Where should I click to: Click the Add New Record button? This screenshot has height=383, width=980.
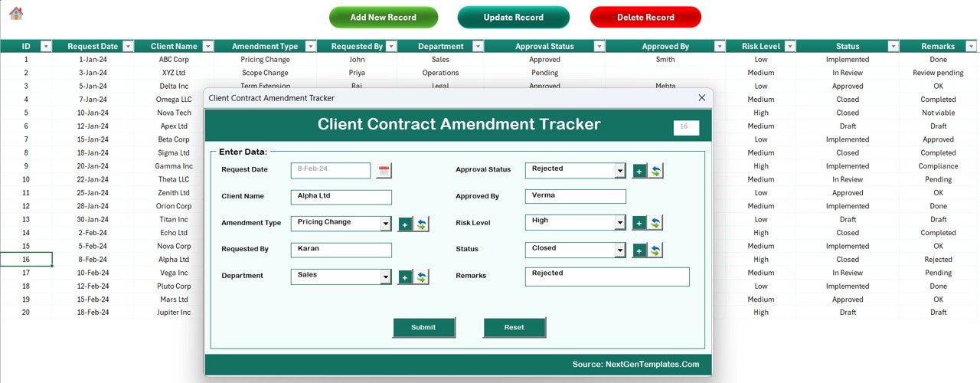pyautogui.click(x=384, y=18)
